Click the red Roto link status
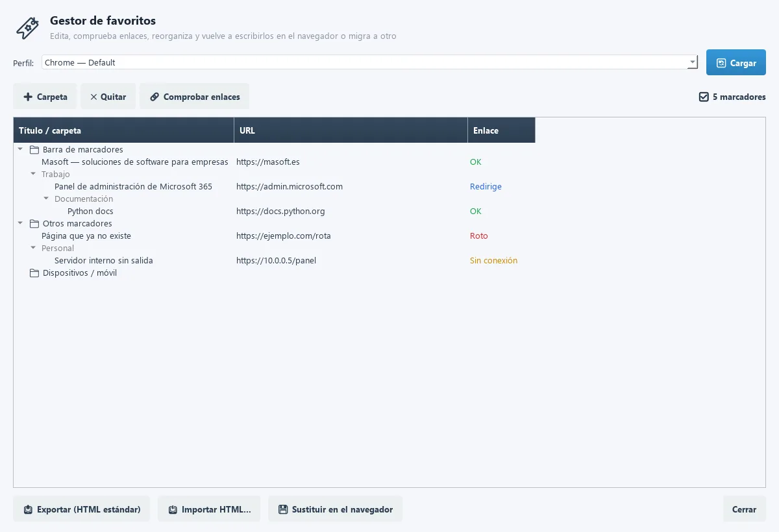The image size is (779, 532). coord(479,236)
